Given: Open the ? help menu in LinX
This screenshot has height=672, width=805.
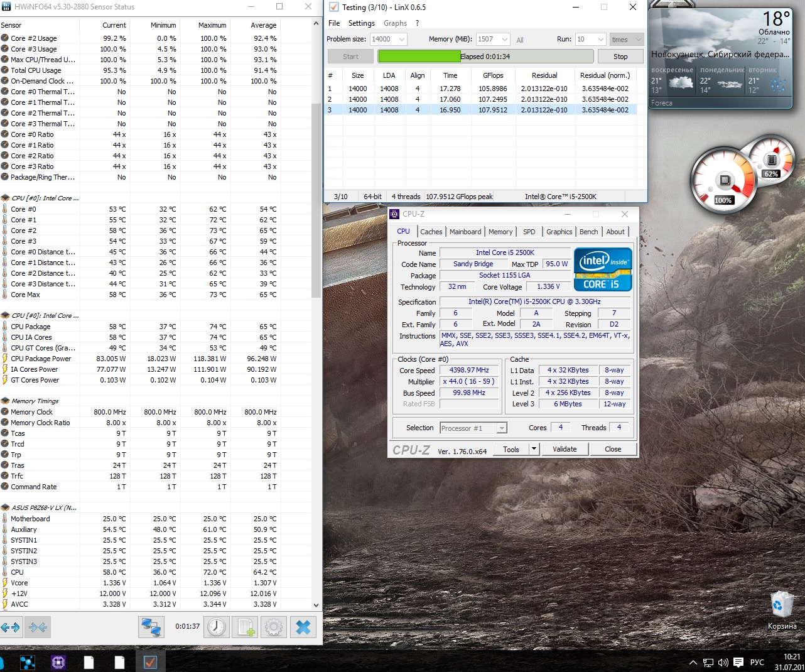Looking at the screenshot, I should (x=417, y=23).
